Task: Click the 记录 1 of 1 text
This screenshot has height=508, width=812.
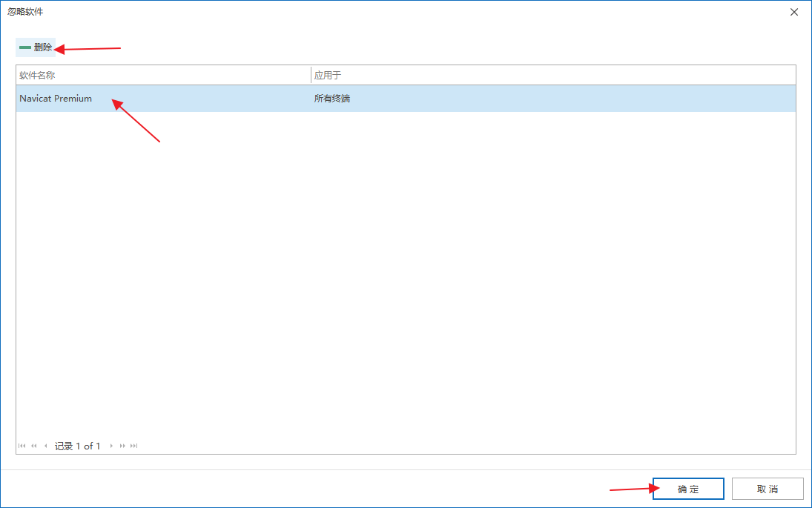Action: pos(78,446)
